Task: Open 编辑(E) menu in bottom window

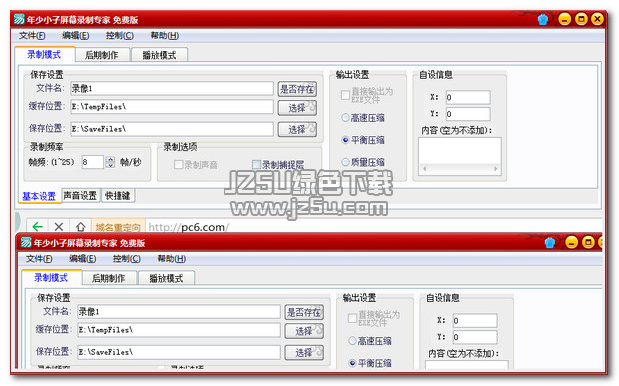Action: pos(83,259)
